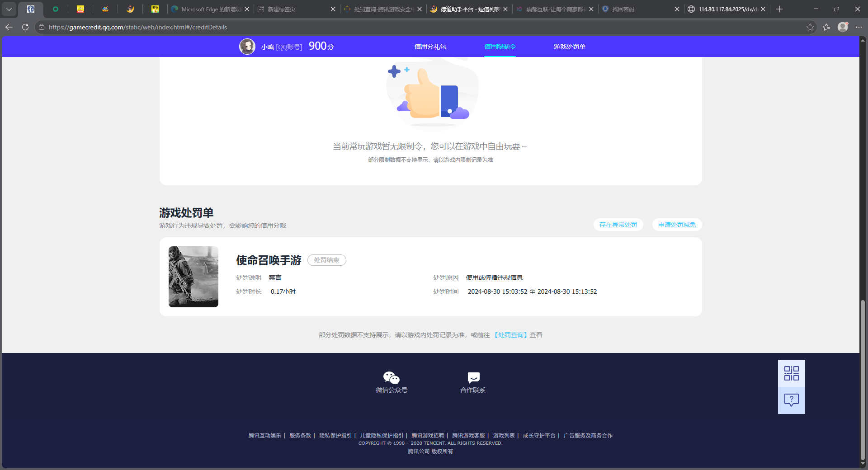Open the 腾讯互动娱乐 footer link
This screenshot has width=868, height=470.
[264, 436]
